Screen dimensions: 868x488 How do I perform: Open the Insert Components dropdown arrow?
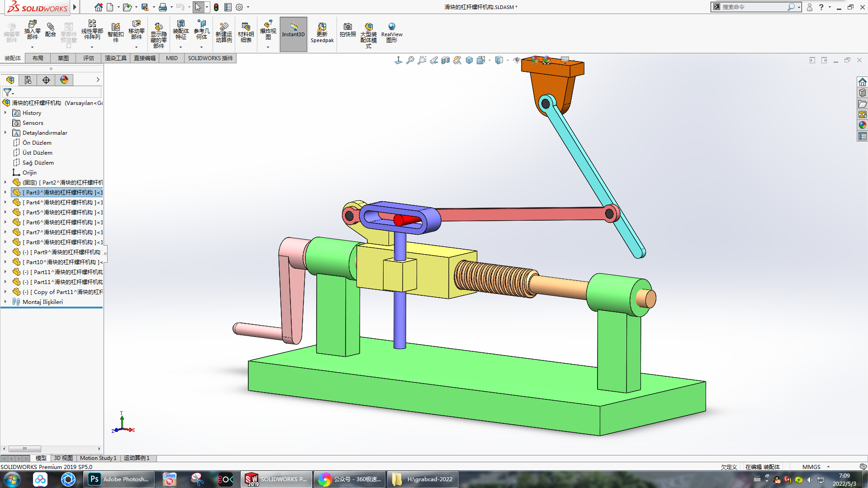32,47
